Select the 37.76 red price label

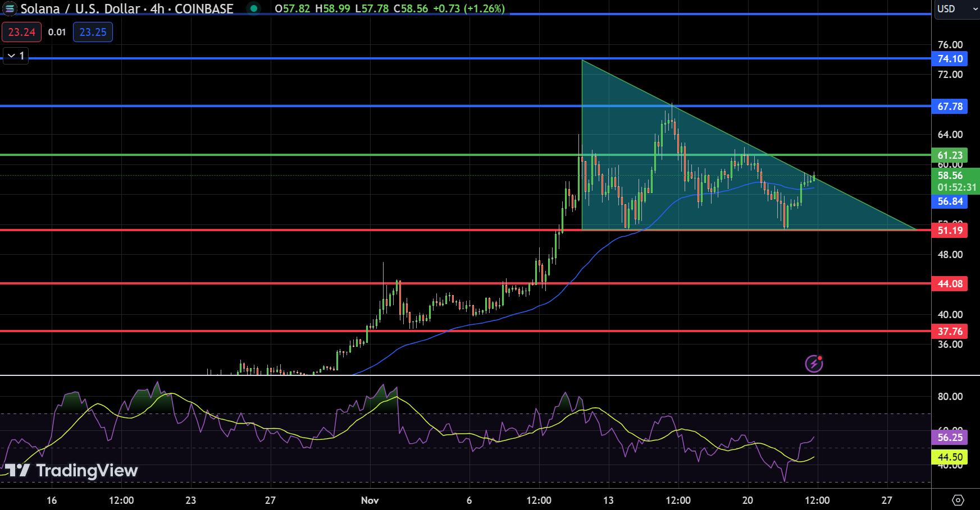tap(950, 331)
